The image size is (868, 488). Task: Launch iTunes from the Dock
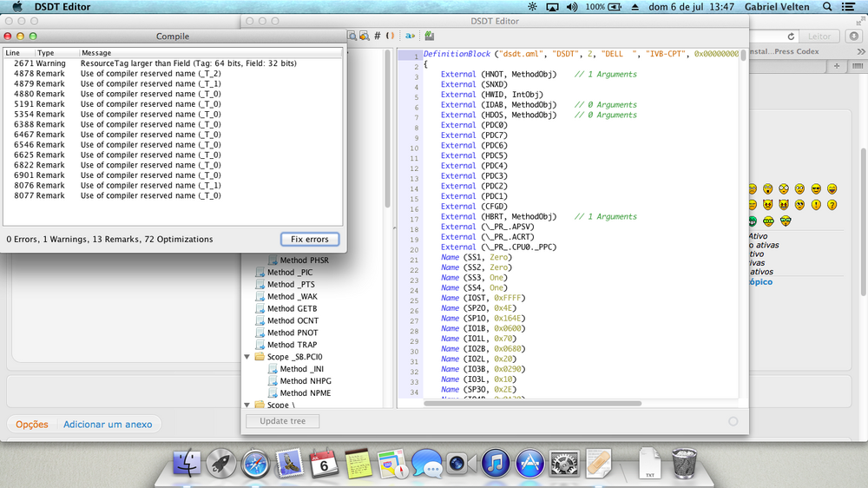494,462
